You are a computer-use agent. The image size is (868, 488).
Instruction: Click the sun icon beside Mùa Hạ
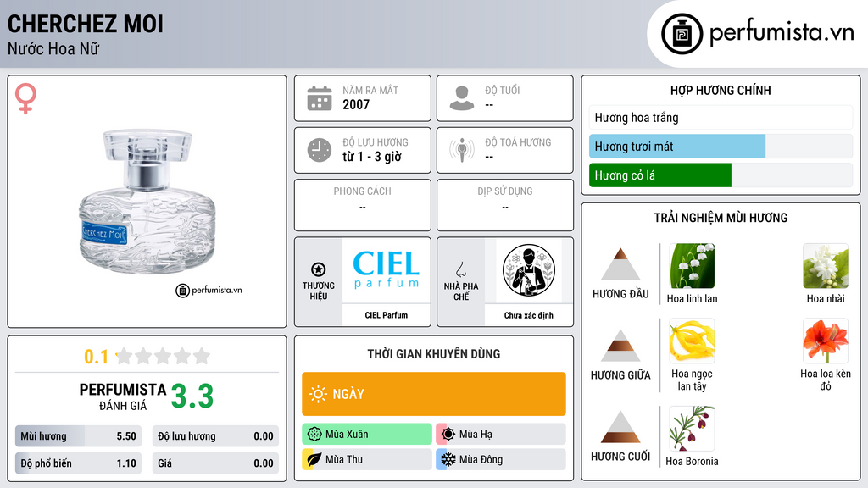click(448, 435)
